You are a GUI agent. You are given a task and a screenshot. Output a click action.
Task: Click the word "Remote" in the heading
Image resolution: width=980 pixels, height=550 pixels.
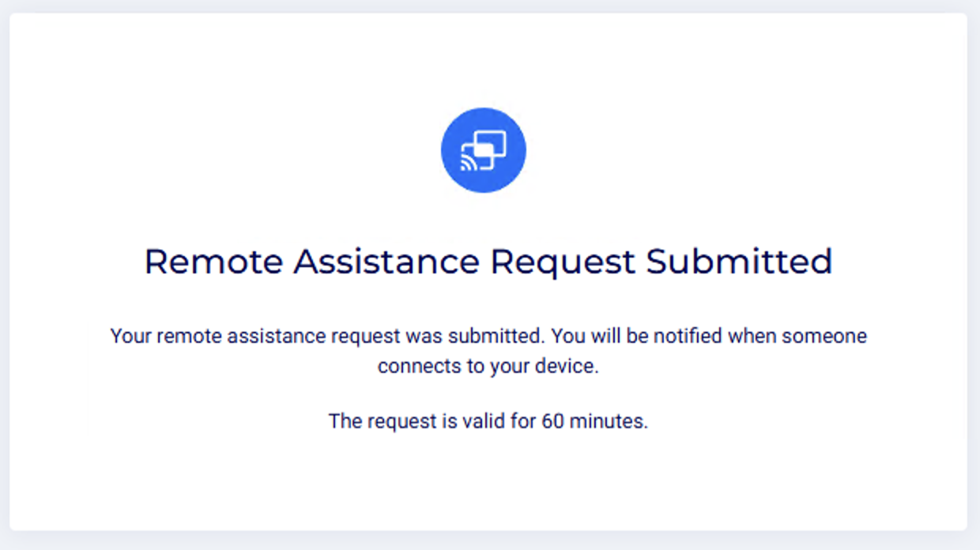click(x=213, y=262)
